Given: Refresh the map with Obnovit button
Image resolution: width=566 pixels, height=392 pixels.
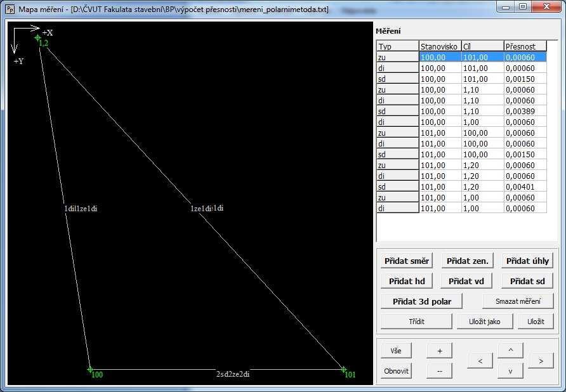Looking at the screenshot, I should 396,370.
